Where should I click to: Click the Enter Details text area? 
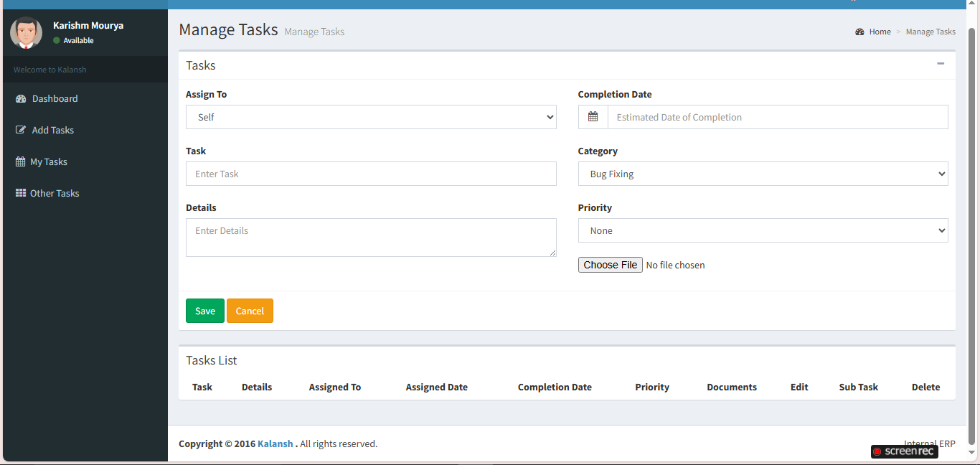point(371,238)
